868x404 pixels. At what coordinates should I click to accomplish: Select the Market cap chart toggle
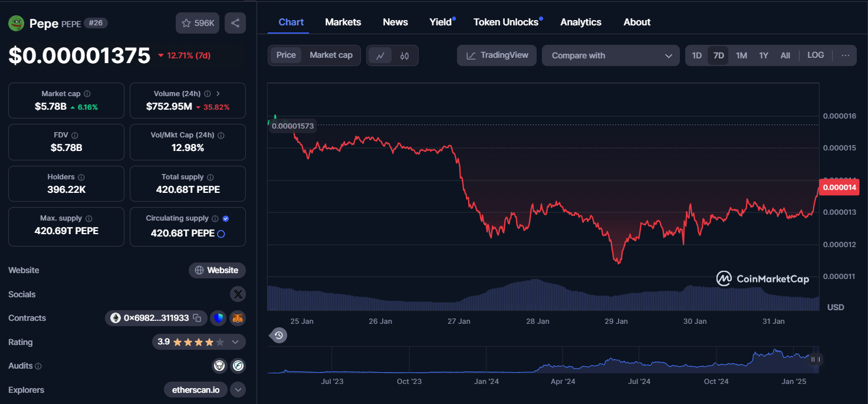(x=331, y=55)
